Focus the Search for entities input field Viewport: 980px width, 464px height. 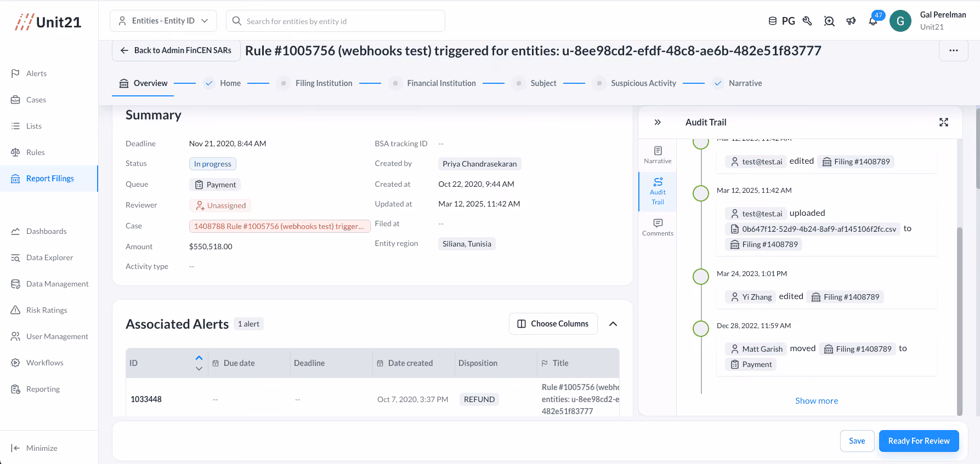(335, 21)
